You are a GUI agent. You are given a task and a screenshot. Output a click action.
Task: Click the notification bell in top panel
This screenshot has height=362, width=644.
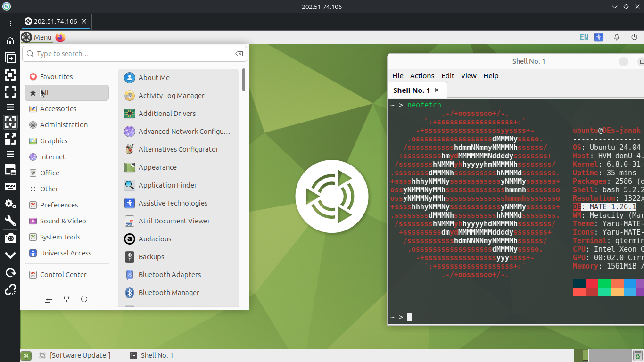tap(616, 37)
